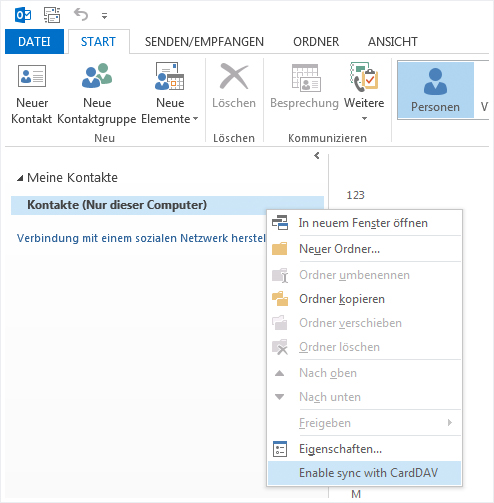Click the Send/Receive all folders quick icon
The height and width of the screenshot is (503, 494).
[x=52, y=15]
